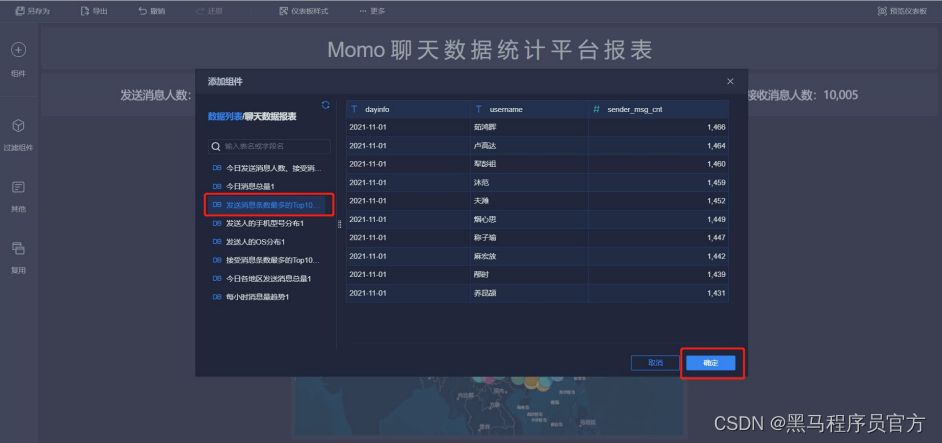Open 过滤组件 cube icon in sidebar
942x443 pixels.
(19, 126)
